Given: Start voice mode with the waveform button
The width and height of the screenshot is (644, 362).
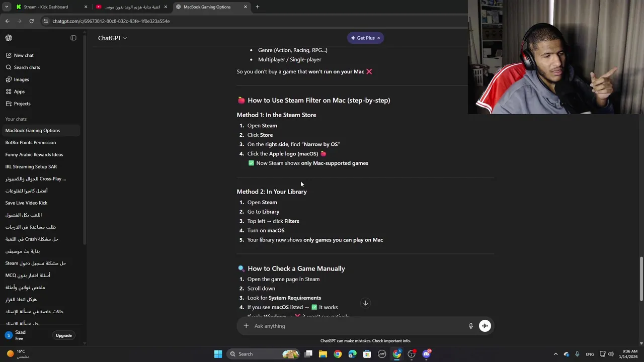Looking at the screenshot, I should 485,326.
